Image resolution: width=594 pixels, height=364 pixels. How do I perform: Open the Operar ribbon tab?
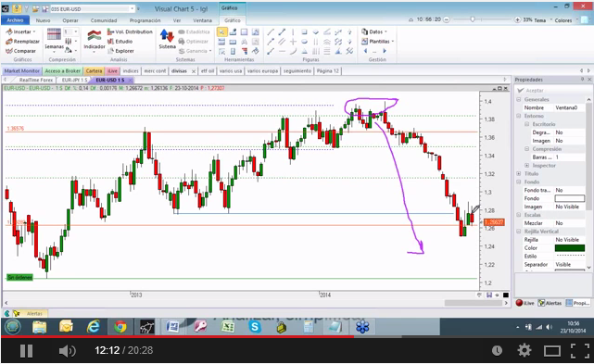(70, 20)
